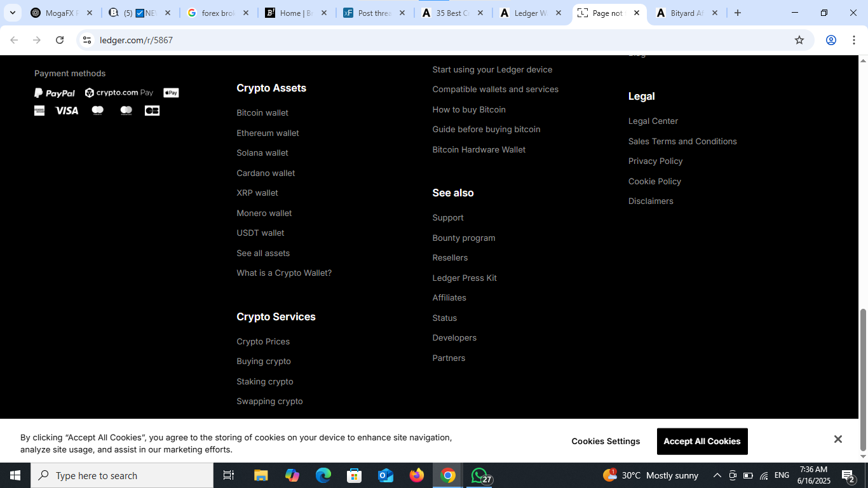Open File Explorer from the taskbar
The width and height of the screenshot is (868, 488).
click(261, 475)
